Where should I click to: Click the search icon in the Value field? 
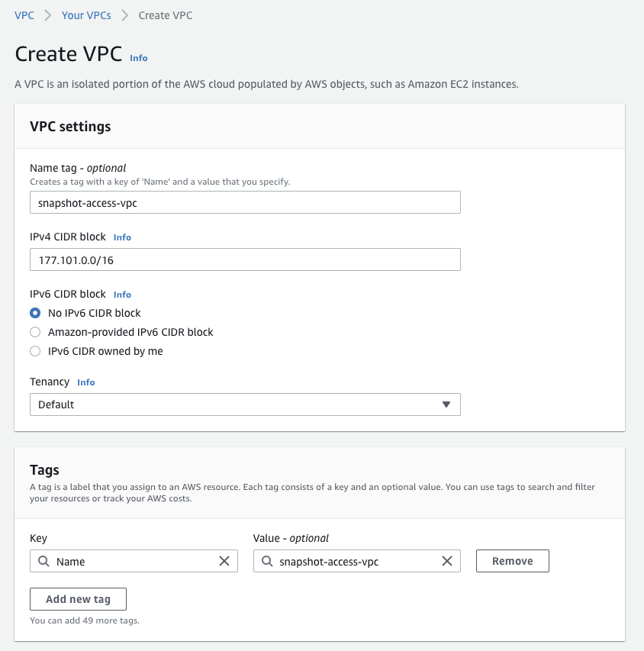(266, 561)
